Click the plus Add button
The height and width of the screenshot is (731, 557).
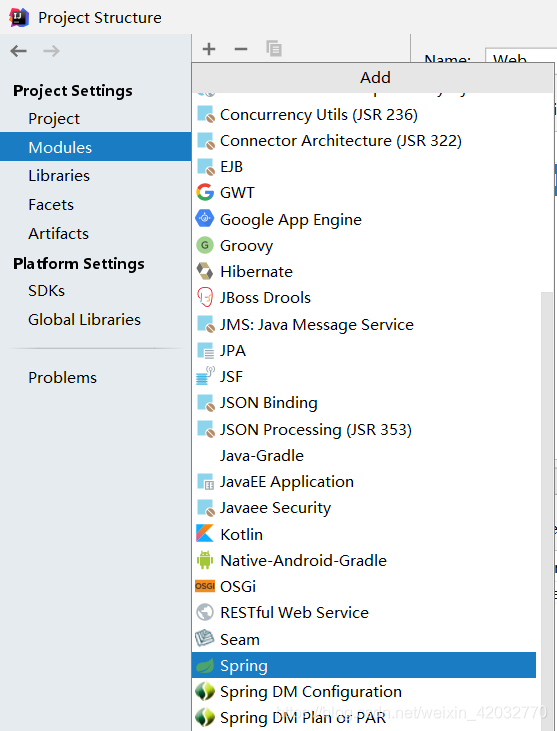[x=209, y=49]
